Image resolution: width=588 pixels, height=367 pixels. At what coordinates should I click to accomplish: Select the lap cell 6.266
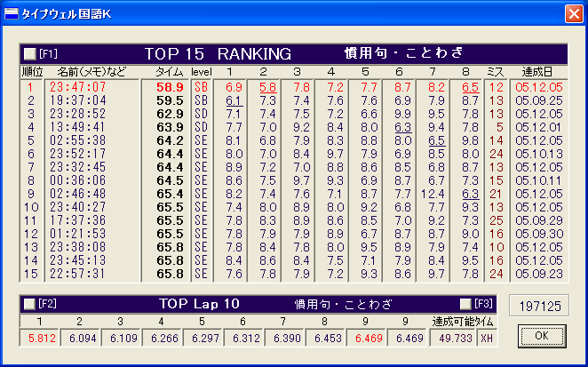[162, 338]
